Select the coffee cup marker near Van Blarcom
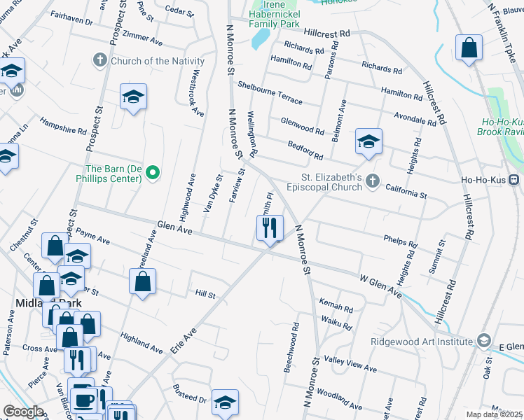 (83, 400)
